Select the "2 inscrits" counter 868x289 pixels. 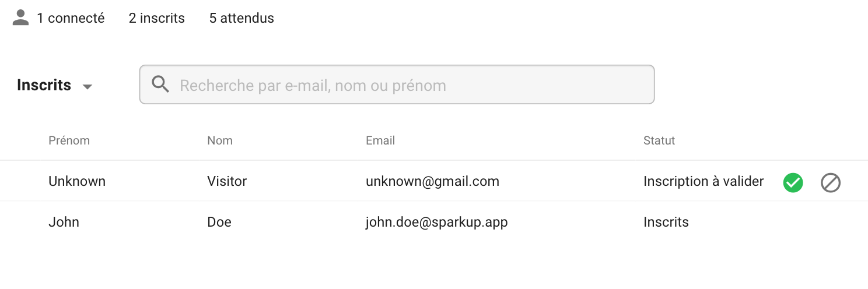tap(157, 18)
